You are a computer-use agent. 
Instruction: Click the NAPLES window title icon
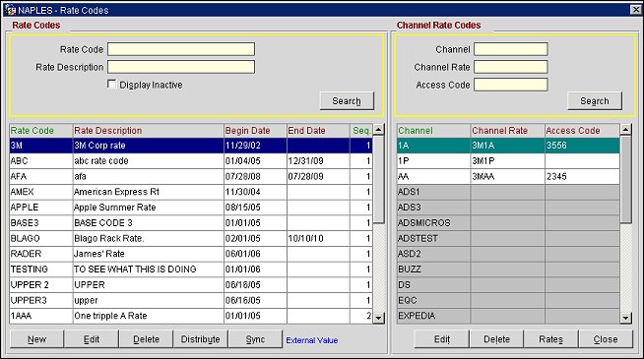[x=10, y=10]
